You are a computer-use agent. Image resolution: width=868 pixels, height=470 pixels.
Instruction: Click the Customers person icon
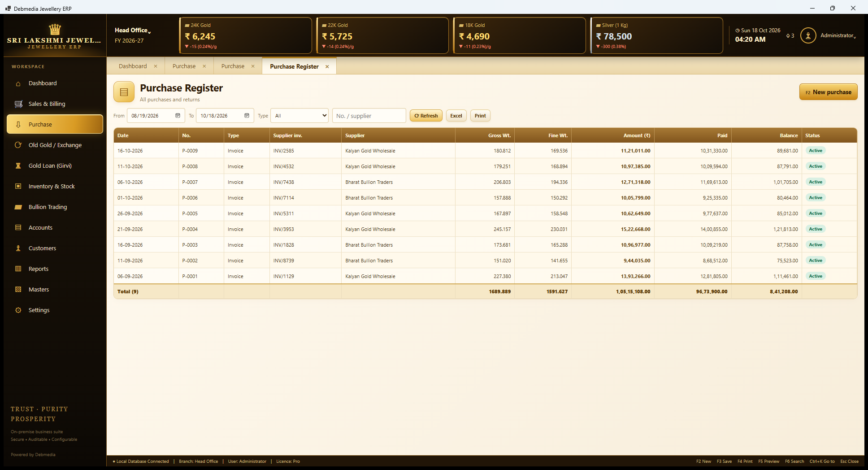[18, 248]
